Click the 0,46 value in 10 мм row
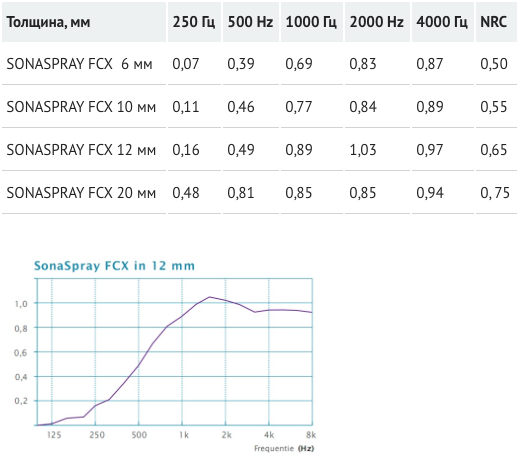 click(x=241, y=107)
